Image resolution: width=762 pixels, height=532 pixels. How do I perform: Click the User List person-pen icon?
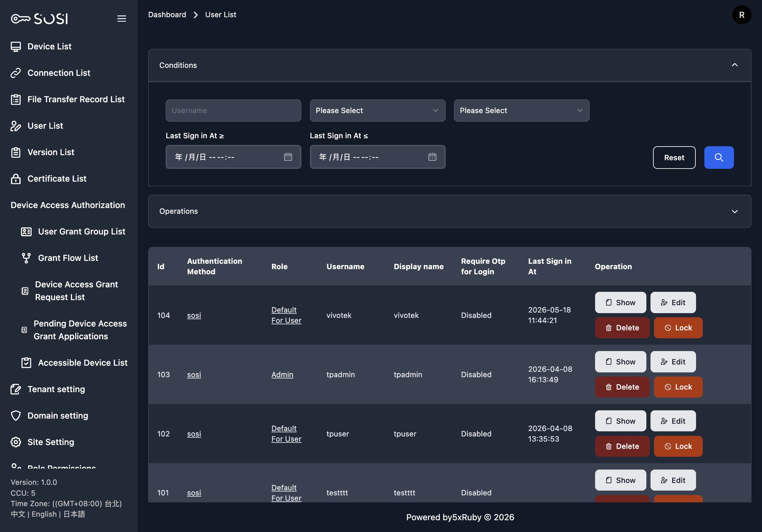click(x=16, y=126)
